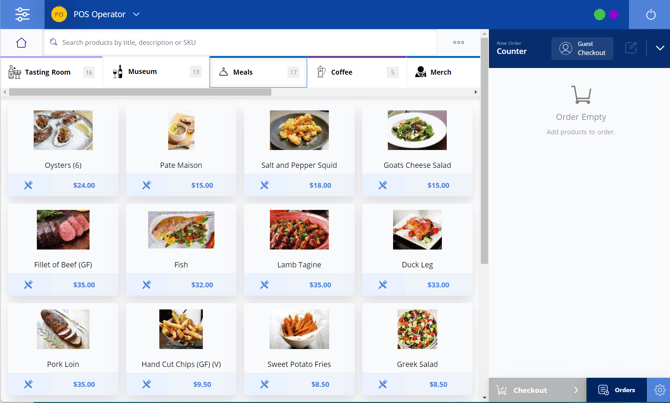Select Guest Checkout customer button
This screenshot has height=403, width=670.
click(x=582, y=48)
